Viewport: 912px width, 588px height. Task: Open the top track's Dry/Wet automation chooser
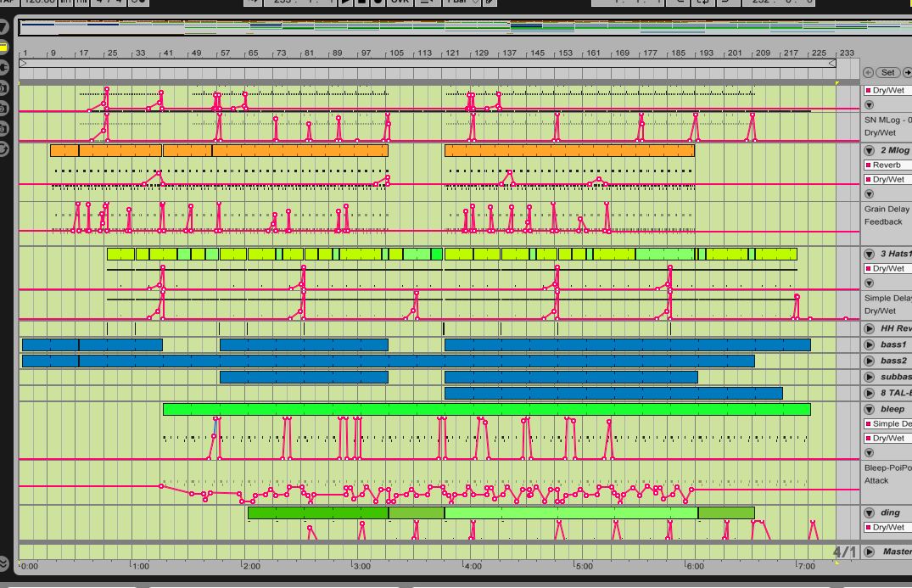tap(887, 90)
